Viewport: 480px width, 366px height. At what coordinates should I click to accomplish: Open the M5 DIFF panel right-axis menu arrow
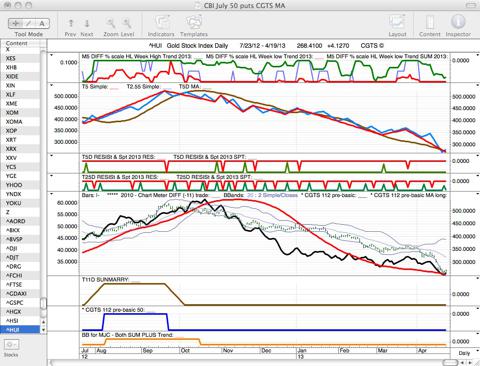click(478, 55)
